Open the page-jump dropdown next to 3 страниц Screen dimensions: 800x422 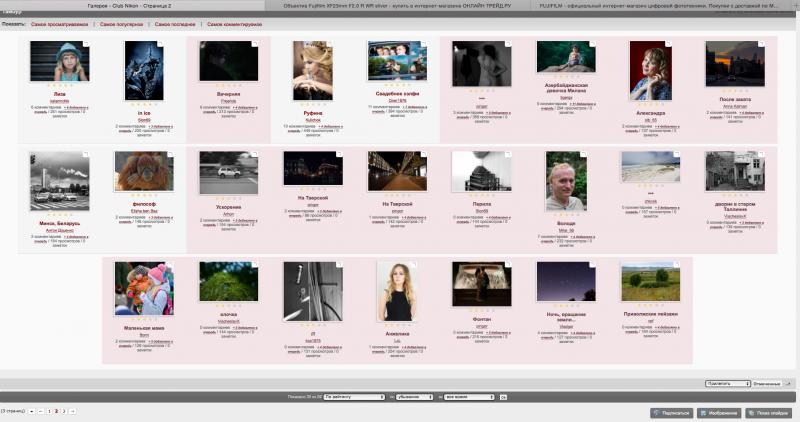pyautogui.click(x=31, y=411)
